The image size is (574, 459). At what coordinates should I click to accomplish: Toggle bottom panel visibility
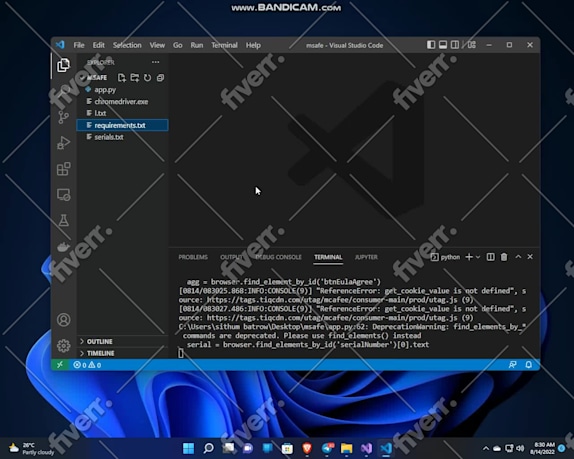click(x=443, y=45)
